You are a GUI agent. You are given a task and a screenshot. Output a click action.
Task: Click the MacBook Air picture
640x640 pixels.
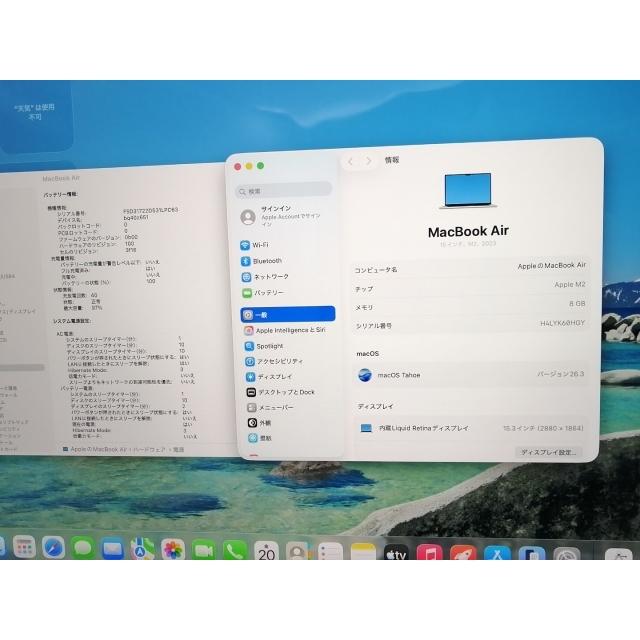coord(468,191)
